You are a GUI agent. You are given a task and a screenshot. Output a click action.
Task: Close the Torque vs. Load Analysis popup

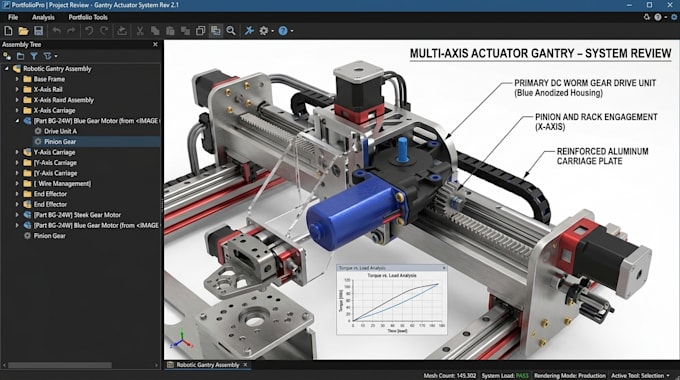pyautogui.click(x=444, y=268)
